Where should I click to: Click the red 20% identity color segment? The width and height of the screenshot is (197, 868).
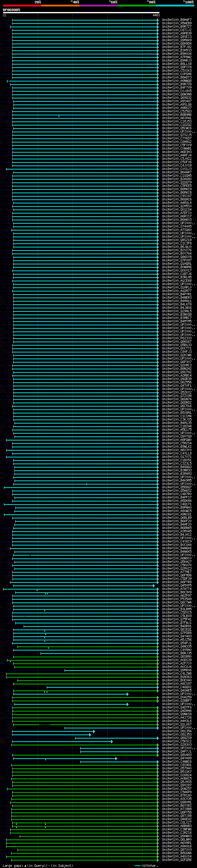tap(22, 6)
